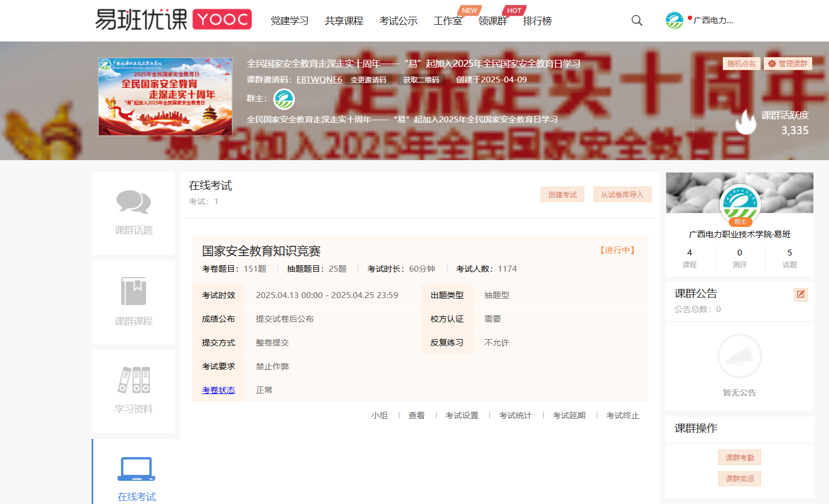The image size is (829, 504).
Task: Open the 排行榜 menu item
Action: [x=537, y=20]
